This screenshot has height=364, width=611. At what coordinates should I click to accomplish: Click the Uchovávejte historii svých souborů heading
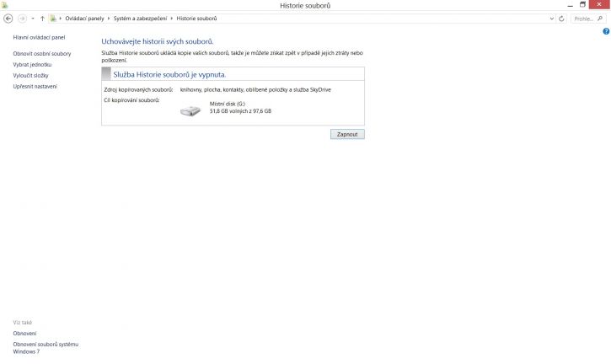(x=158, y=41)
